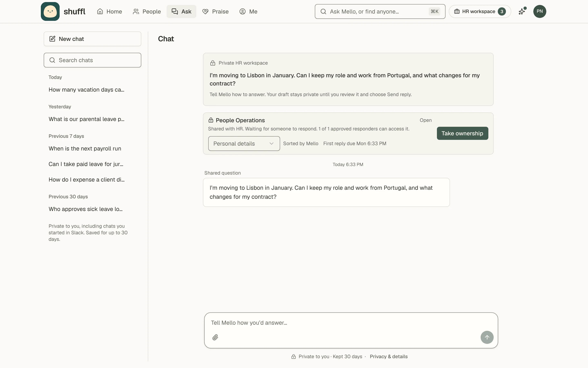Click the send arrow button in composer
The height and width of the screenshot is (368, 588).
point(487,337)
